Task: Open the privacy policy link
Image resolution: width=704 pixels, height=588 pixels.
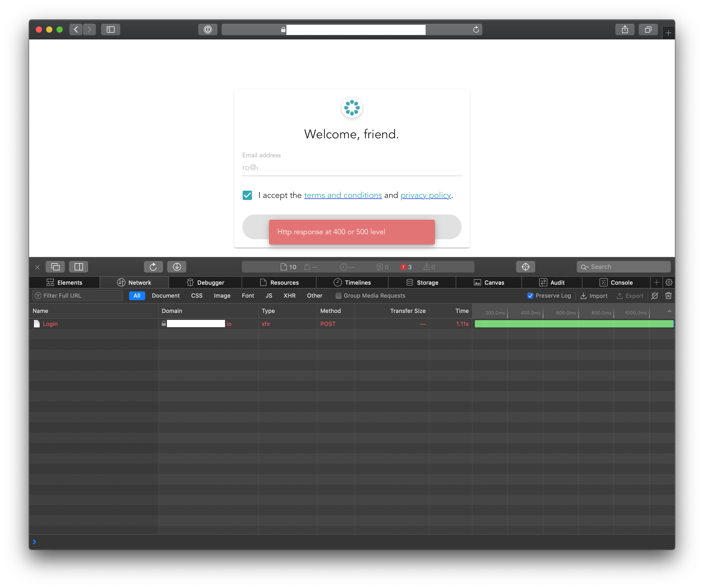Action: [x=425, y=195]
